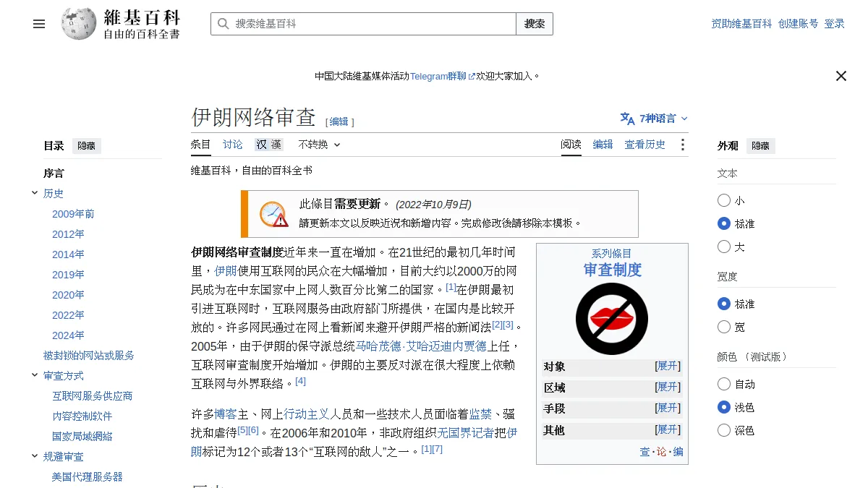The height and width of the screenshot is (488, 868).
Task: Select light color mode
Action: (x=724, y=407)
